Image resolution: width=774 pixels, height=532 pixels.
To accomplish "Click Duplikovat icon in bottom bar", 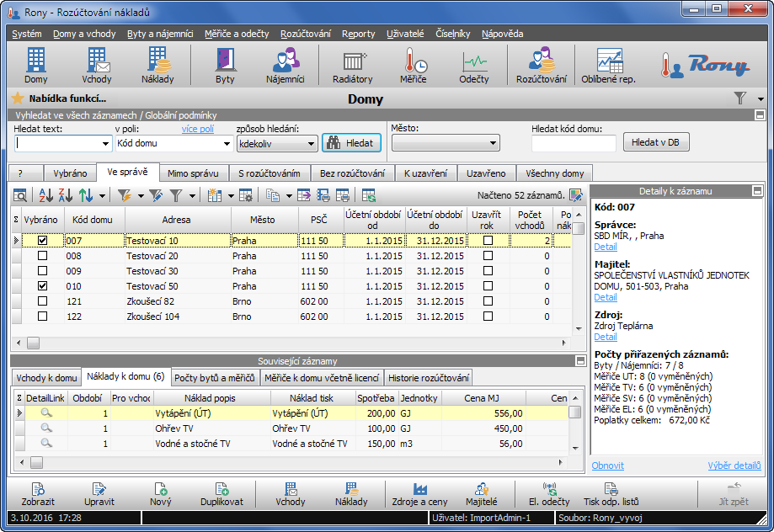I will pos(222,494).
